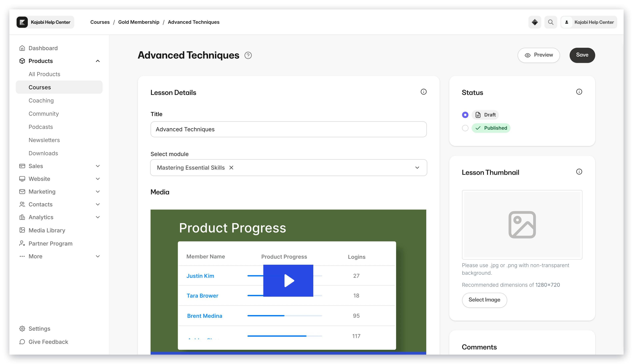Click the Marketing envelope icon
This screenshot has height=364, width=633.
(x=22, y=192)
